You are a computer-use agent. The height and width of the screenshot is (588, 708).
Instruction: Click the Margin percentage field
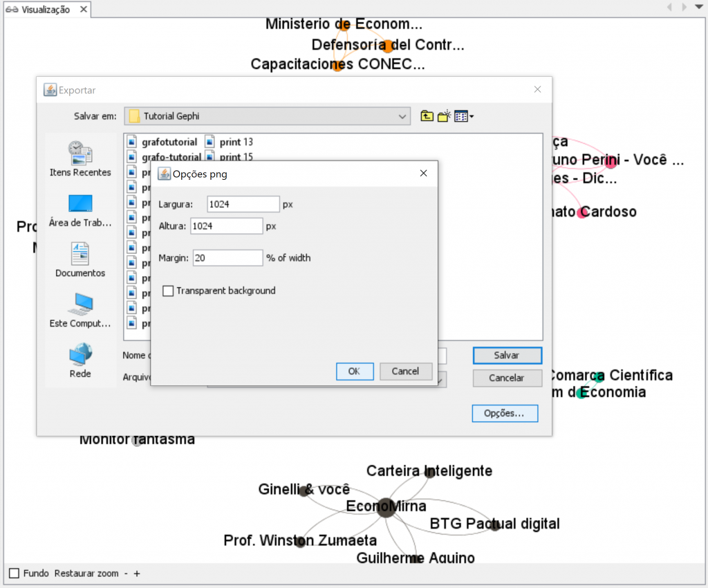pos(227,258)
